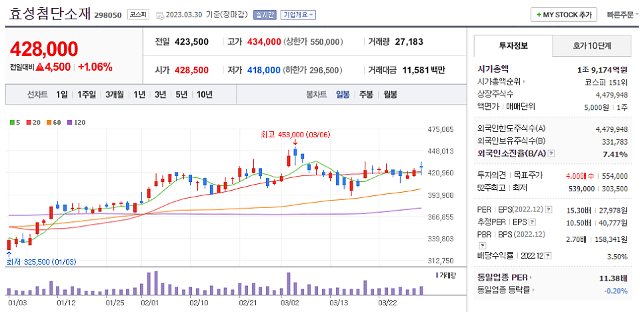Screen dimensions: 644x312
Task: Click the 효성첨단소재 stock name heading
Action: tap(50, 13)
